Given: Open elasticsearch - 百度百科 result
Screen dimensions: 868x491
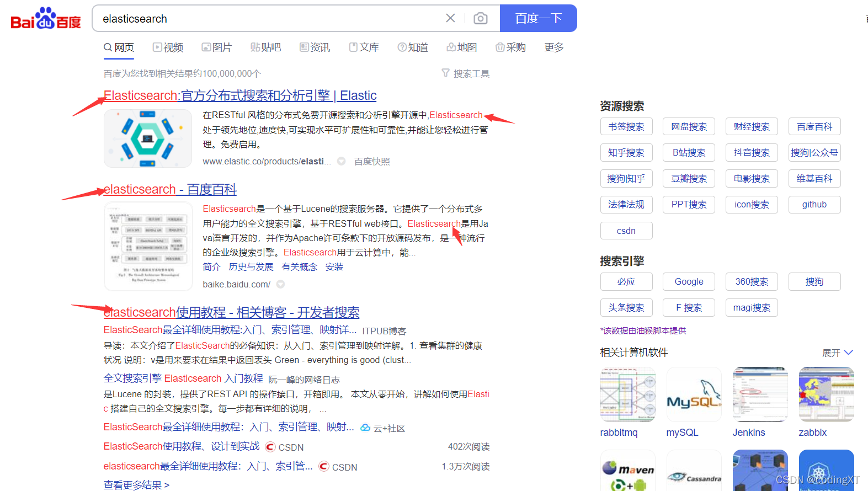Looking at the screenshot, I should click(170, 189).
